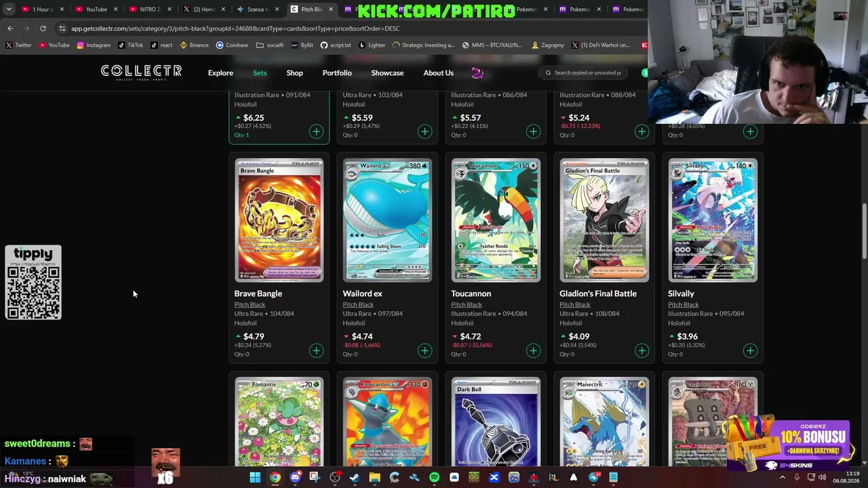Open the Gladion's Final Battle card image

coord(604,220)
